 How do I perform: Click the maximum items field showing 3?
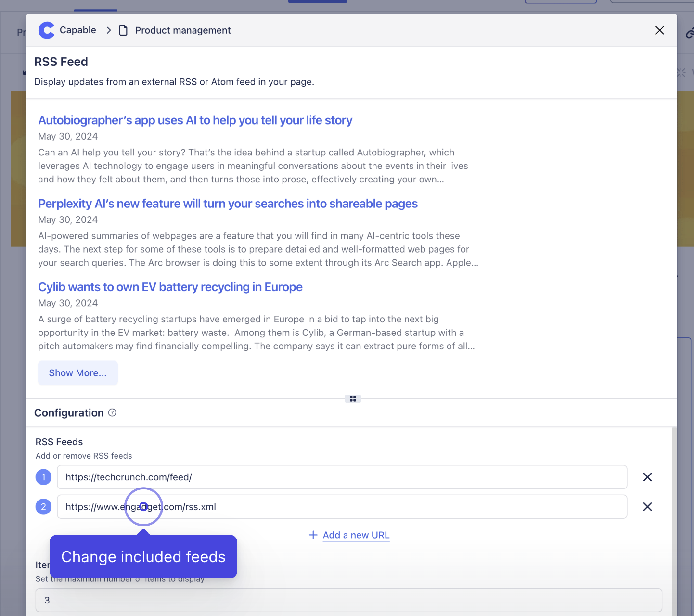(348, 600)
